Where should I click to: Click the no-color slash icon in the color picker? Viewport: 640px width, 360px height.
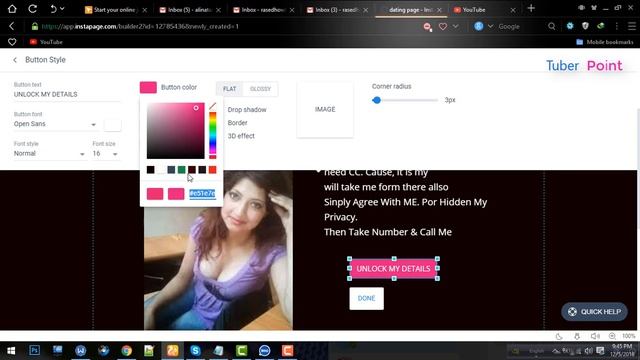coord(212,107)
